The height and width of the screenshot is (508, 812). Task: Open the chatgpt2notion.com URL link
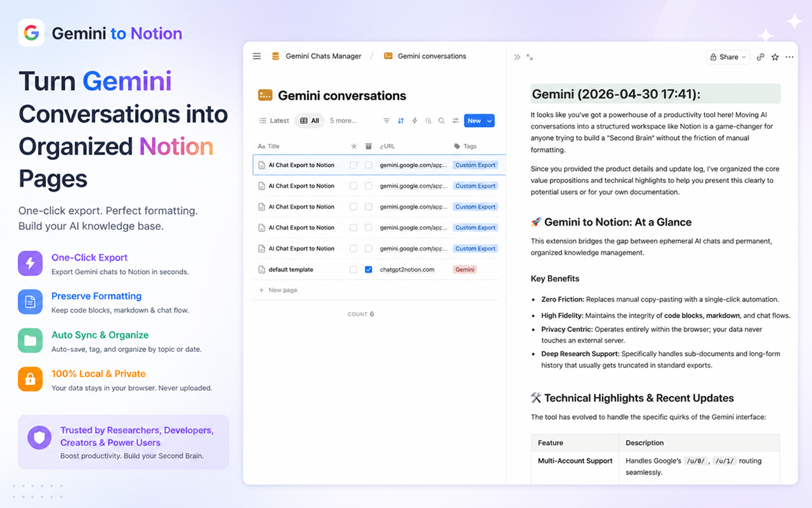(407, 270)
